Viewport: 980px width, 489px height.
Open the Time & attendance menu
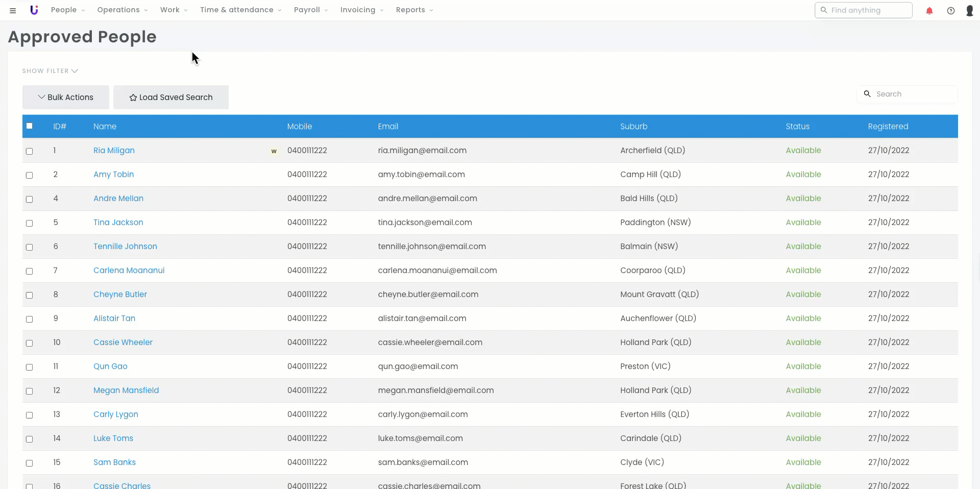click(x=240, y=10)
